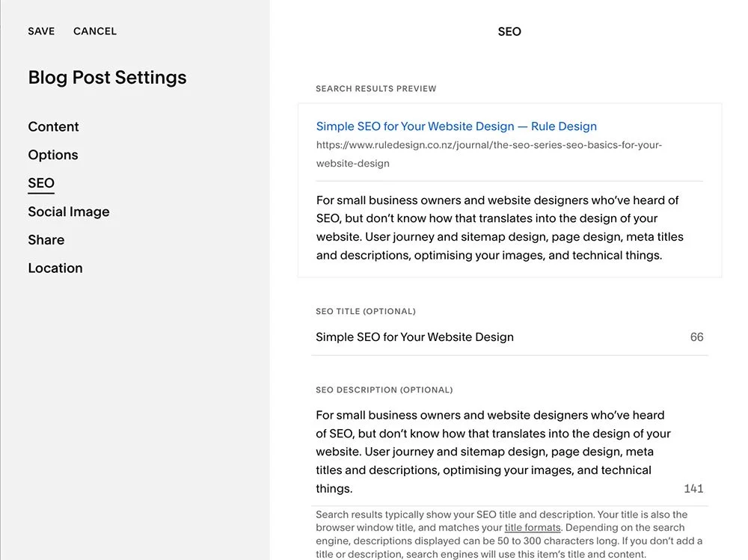Click the description character count 141
The image size is (748, 560).
[693, 488]
